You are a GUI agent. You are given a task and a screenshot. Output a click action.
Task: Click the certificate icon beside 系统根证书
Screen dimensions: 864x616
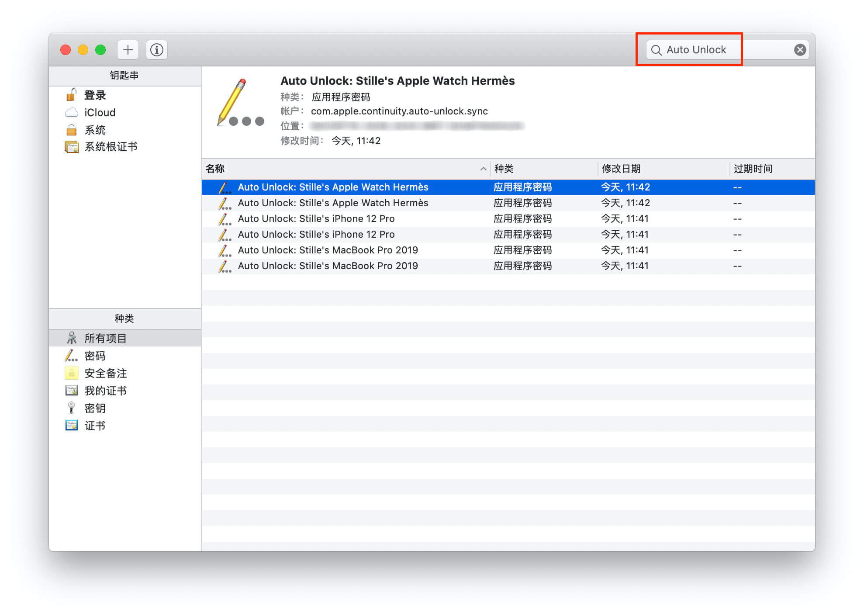[x=71, y=147]
